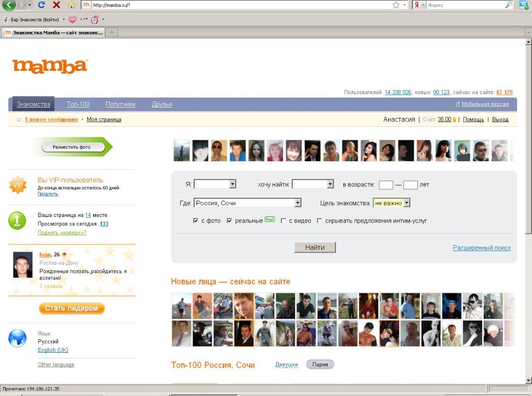Open Other language link
This screenshot has height=396, width=532.
tap(56, 364)
